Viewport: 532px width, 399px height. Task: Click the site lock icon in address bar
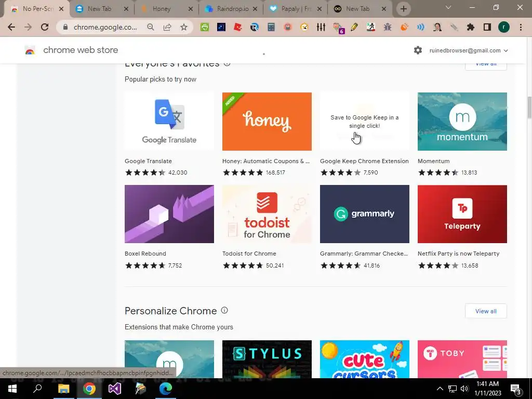click(65, 27)
